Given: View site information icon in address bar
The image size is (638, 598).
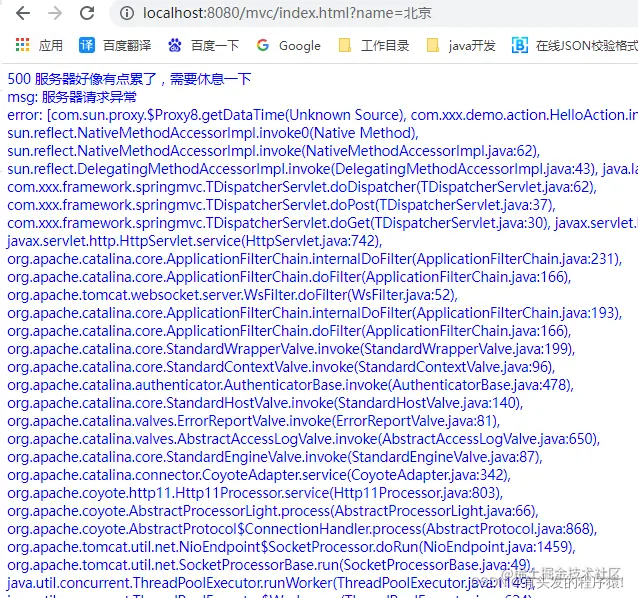Looking at the screenshot, I should pos(127,13).
